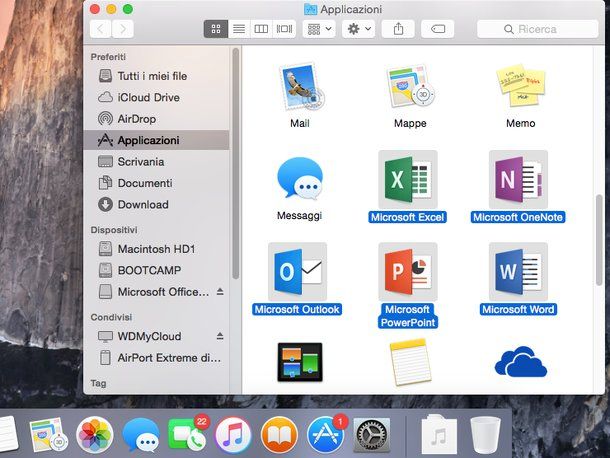This screenshot has width=610, height=458.
Task: Open App Store from the Dock
Action: click(x=325, y=435)
